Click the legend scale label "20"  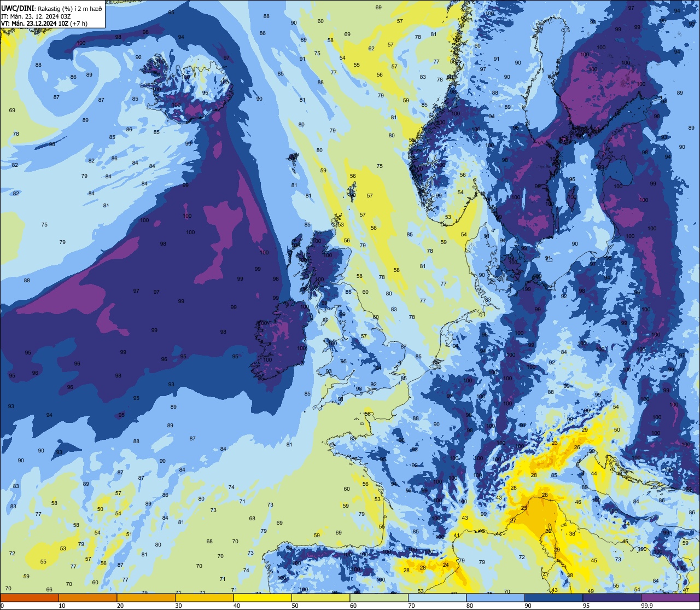(120, 606)
